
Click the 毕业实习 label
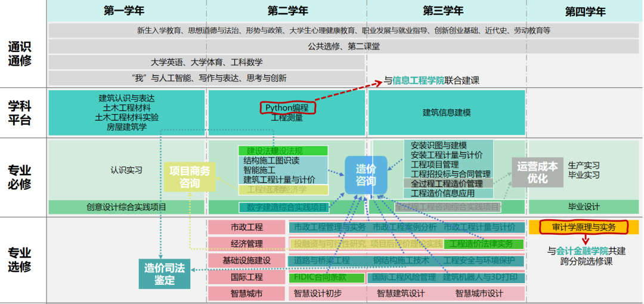(584, 175)
